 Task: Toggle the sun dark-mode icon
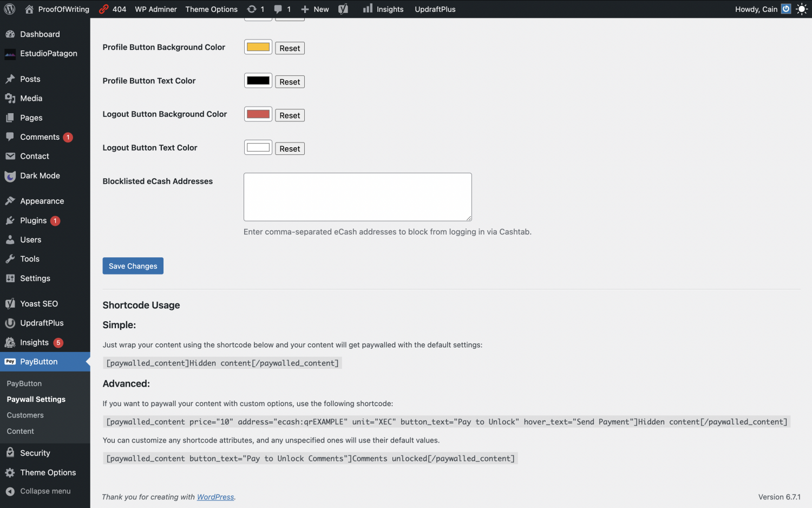pos(802,9)
